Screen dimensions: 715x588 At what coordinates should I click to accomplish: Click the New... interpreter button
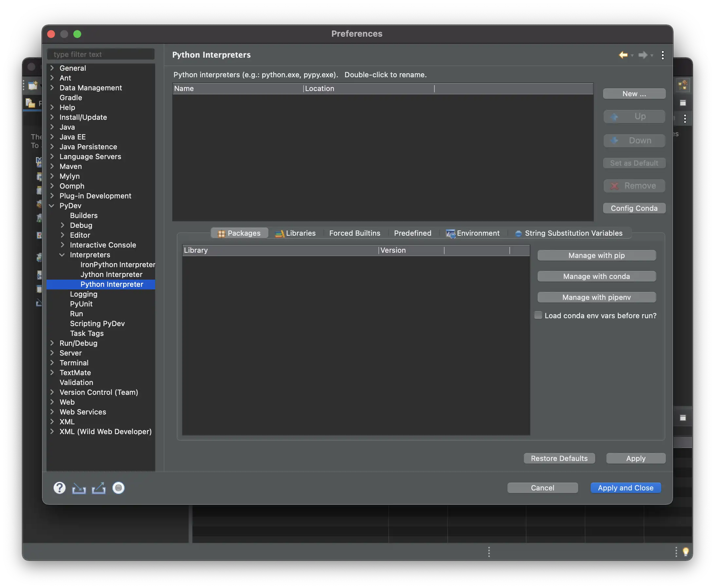[x=634, y=94]
